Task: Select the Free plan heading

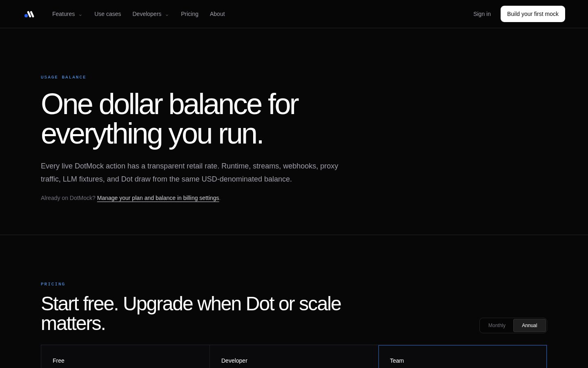Action: [58, 361]
